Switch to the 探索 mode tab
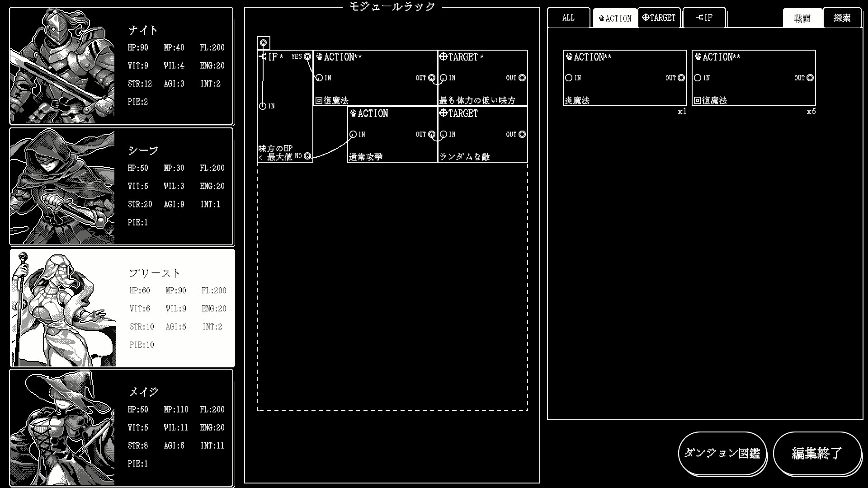The image size is (868, 488). point(842,18)
